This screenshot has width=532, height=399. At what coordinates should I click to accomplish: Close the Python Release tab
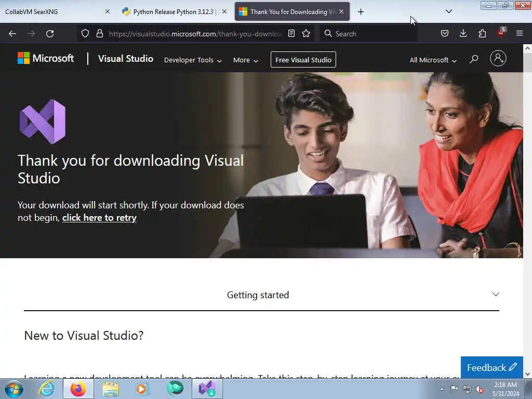pos(224,11)
